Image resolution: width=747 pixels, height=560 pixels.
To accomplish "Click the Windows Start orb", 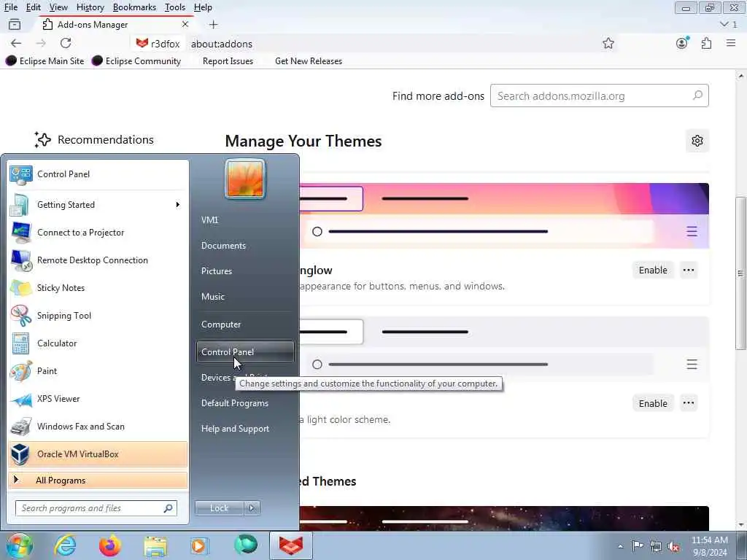I will 19,545.
